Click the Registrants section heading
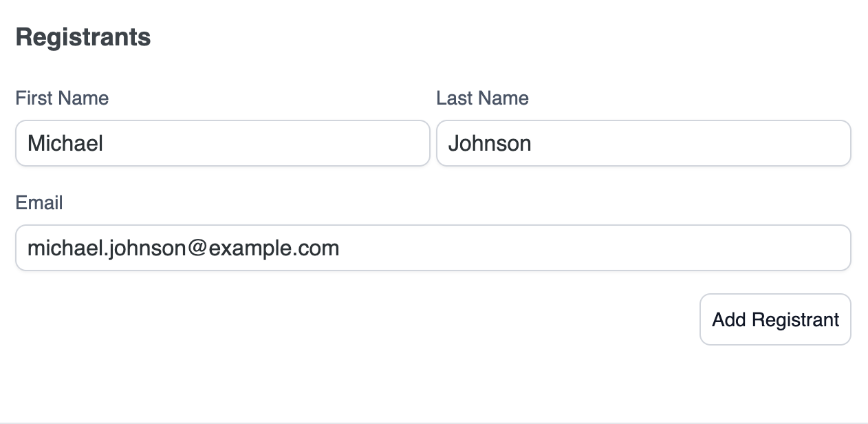The height and width of the screenshot is (424, 868). point(83,37)
